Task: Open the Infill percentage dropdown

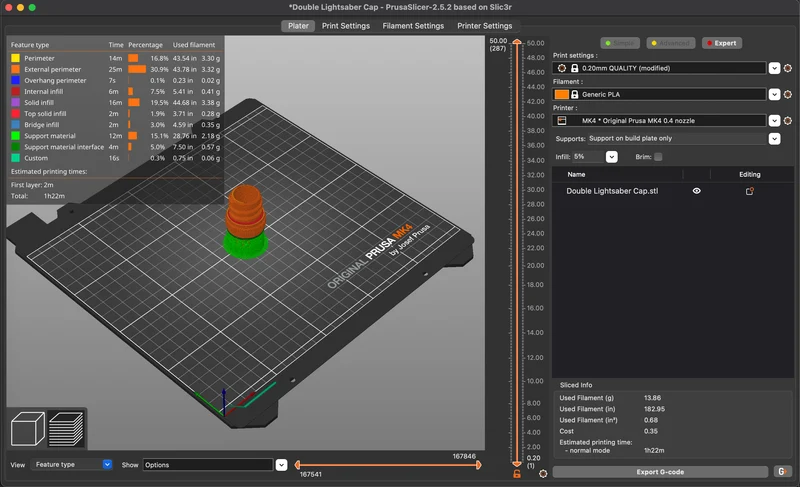Action: click(611, 157)
